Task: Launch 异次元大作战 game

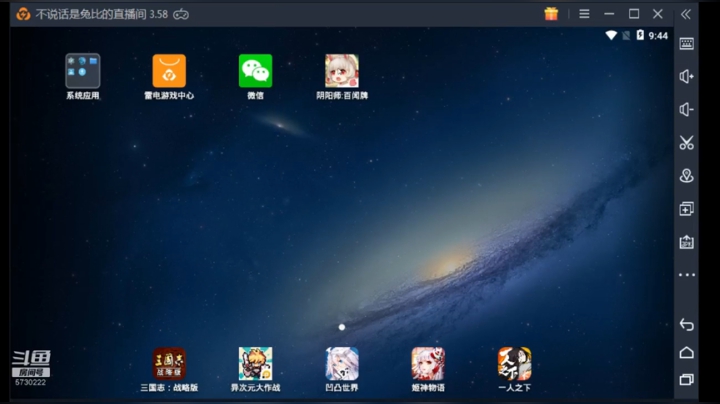Action: [x=255, y=364]
